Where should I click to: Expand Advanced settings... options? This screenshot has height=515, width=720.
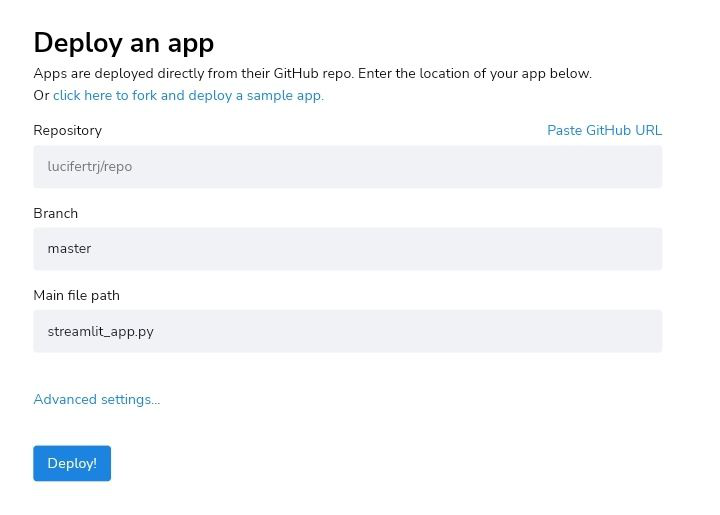click(97, 399)
